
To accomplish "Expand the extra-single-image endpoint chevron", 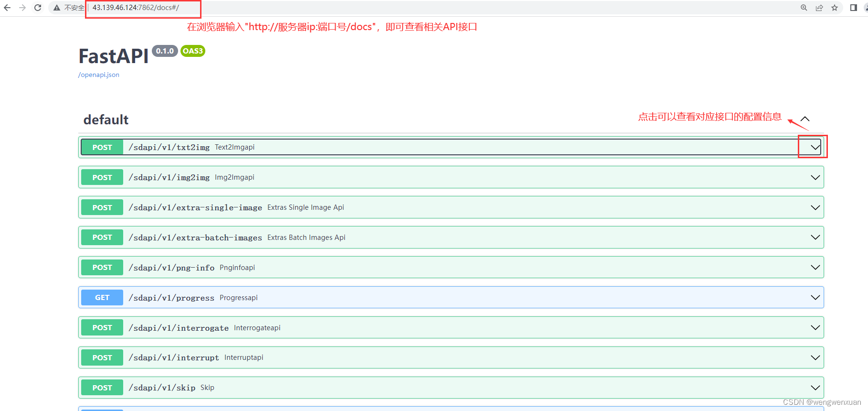I will click(x=815, y=207).
